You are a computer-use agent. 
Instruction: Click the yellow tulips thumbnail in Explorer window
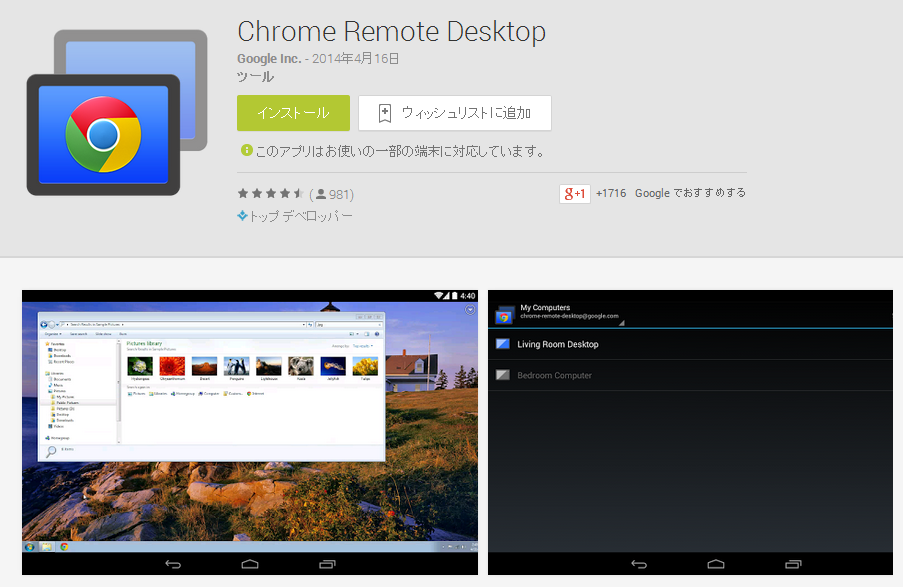365,366
